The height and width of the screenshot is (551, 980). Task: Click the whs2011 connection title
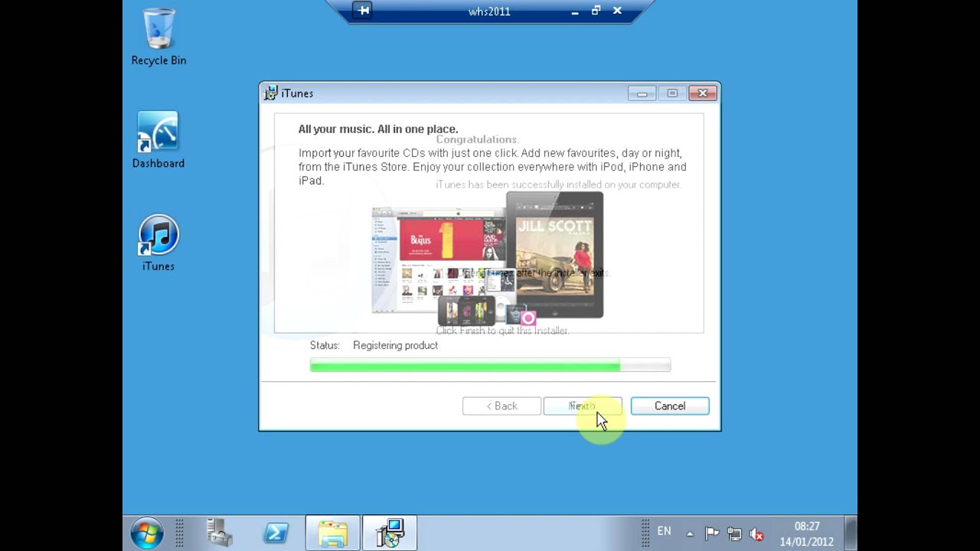489,11
